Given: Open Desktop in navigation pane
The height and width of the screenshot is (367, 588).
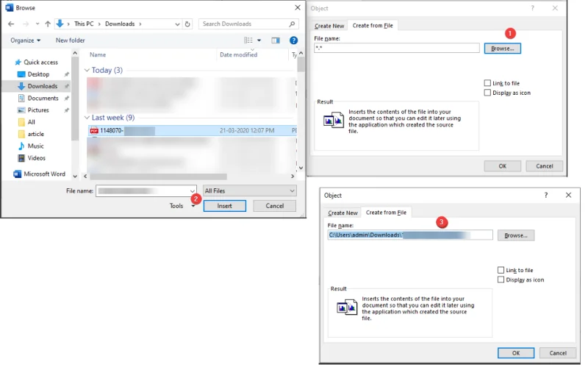Looking at the screenshot, I should click(33, 74).
